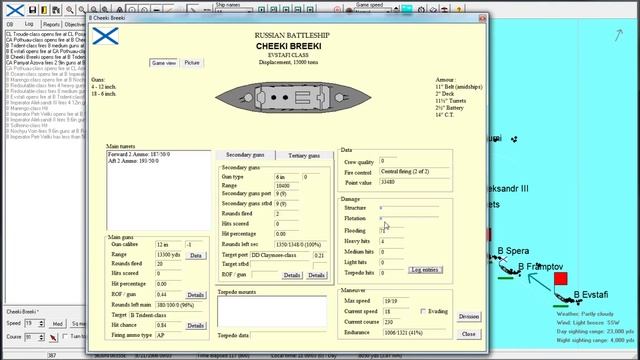Viewport: 640px width, 360px height.
Task: Click the Flotation damage slider
Action: (x=409, y=218)
